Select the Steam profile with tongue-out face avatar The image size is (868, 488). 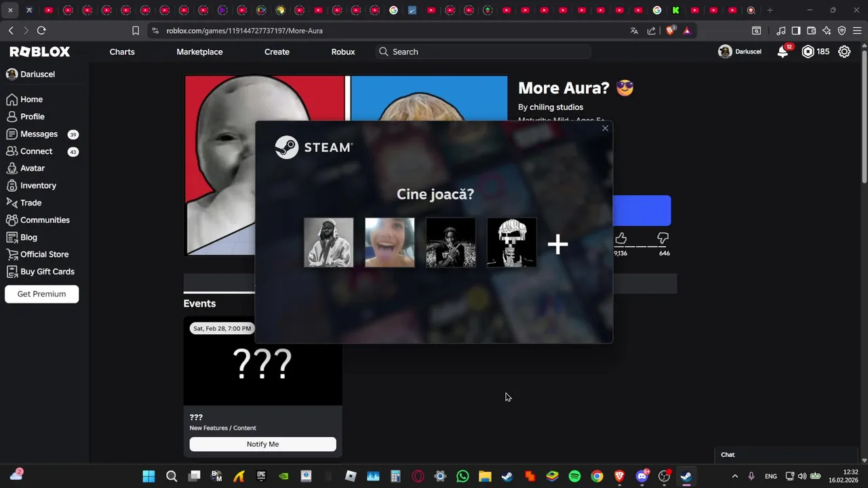pyautogui.click(x=390, y=243)
